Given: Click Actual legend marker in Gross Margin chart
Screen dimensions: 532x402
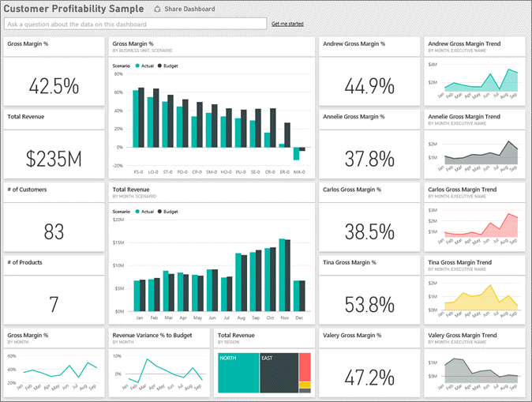Looking at the screenshot, I should click(137, 65).
